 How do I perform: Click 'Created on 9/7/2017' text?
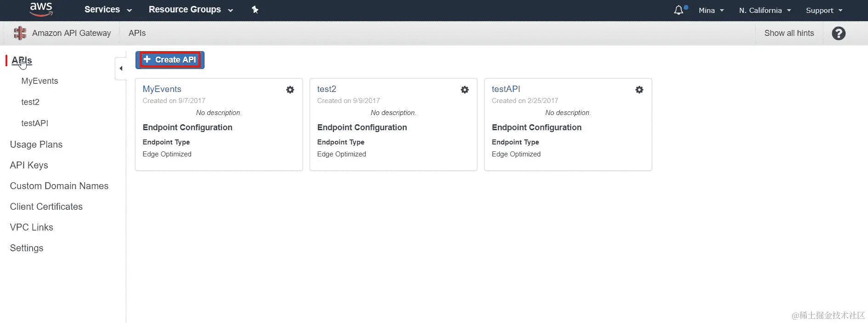[x=174, y=101]
